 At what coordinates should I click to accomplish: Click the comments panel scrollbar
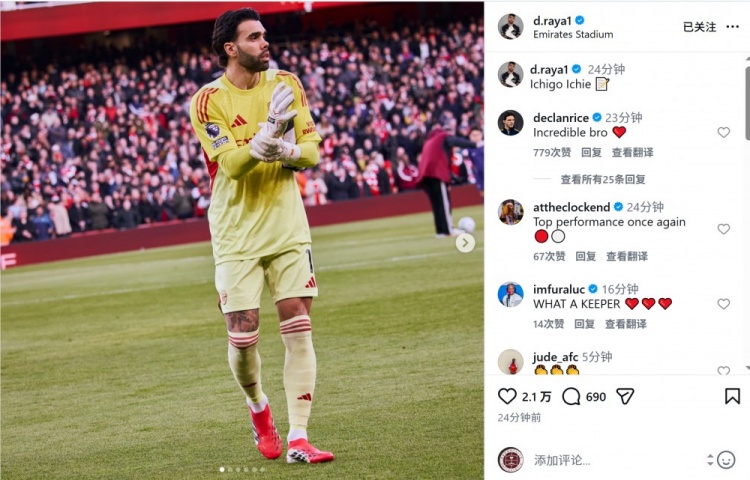coord(747,98)
